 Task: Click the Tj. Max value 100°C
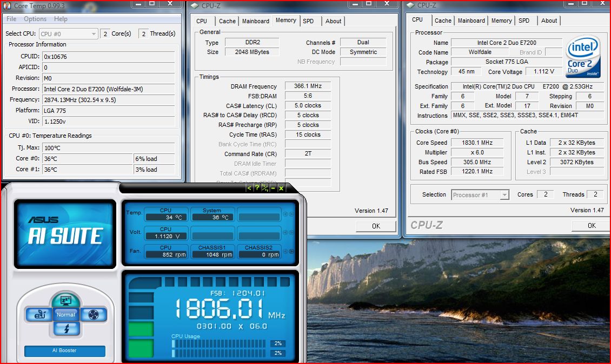point(108,148)
